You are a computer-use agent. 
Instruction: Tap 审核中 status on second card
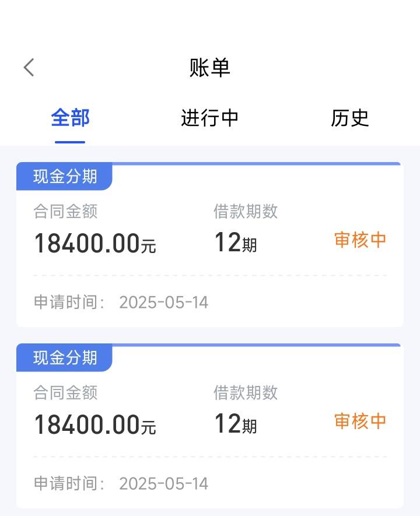tap(360, 421)
